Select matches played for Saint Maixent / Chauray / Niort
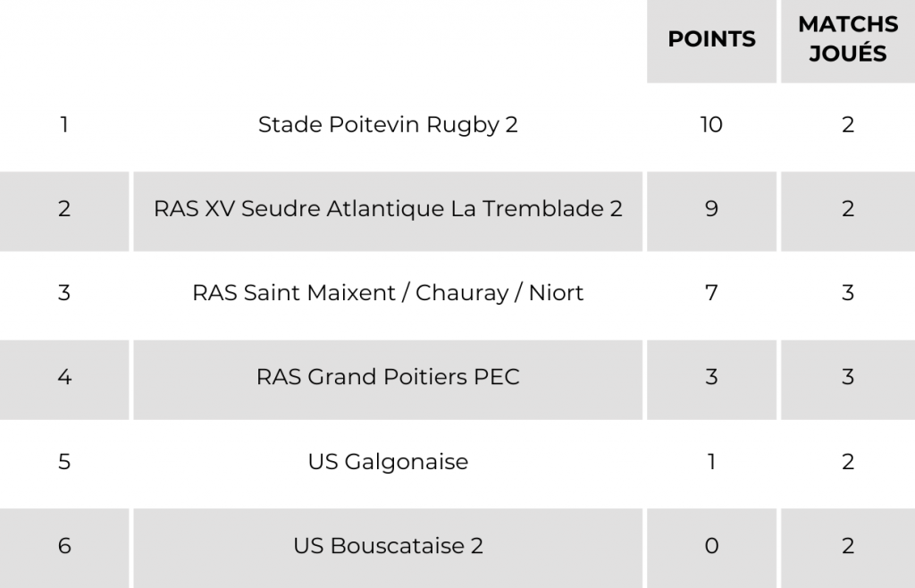 pyautogui.click(x=848, y=293)
